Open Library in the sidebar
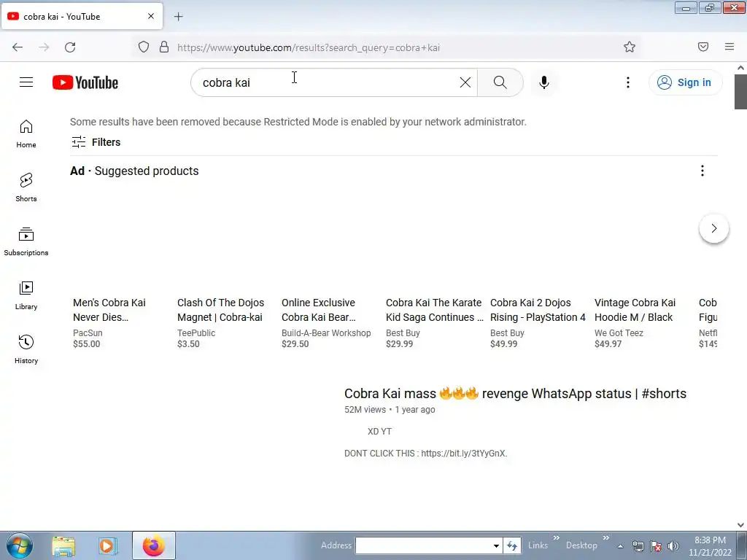747x560 pixels. (26, 296)
